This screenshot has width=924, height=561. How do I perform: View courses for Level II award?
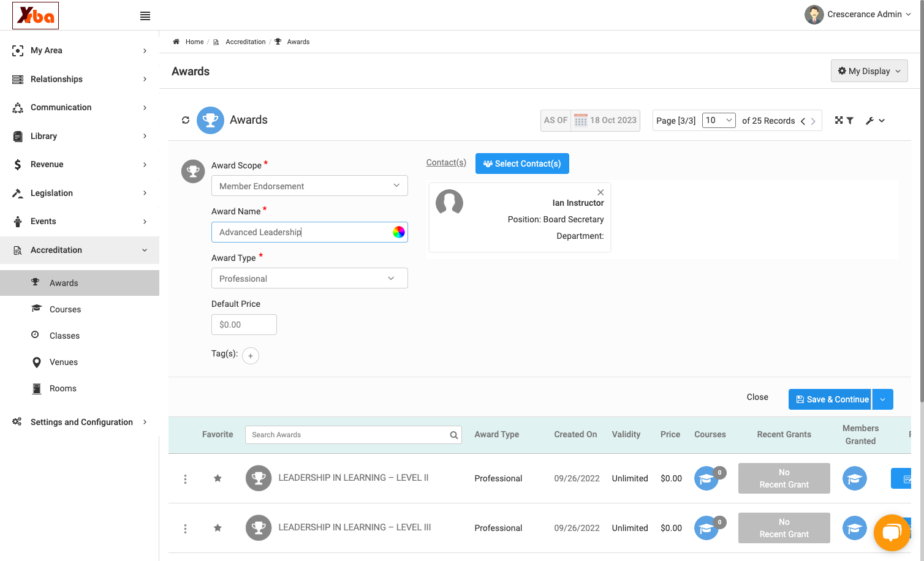(706, 478)
